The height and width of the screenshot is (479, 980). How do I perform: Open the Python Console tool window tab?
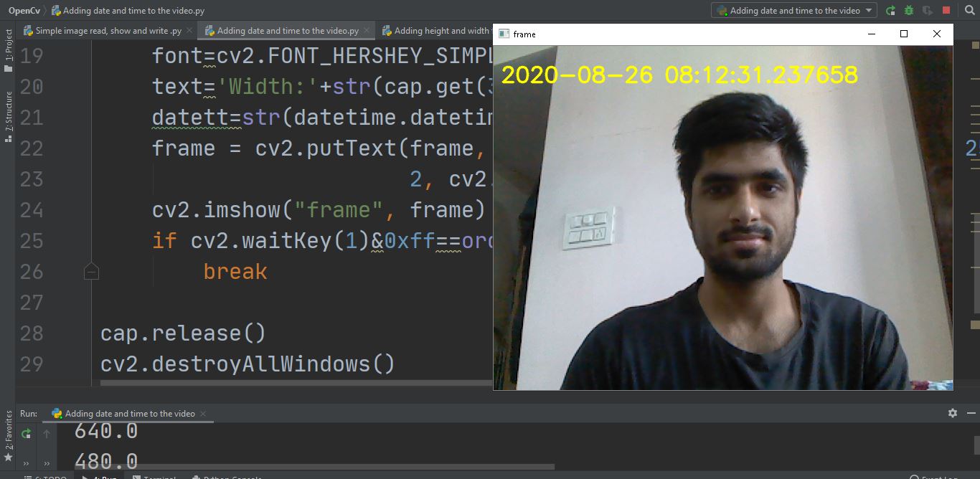pyautogui.click(x=227, y=477)
